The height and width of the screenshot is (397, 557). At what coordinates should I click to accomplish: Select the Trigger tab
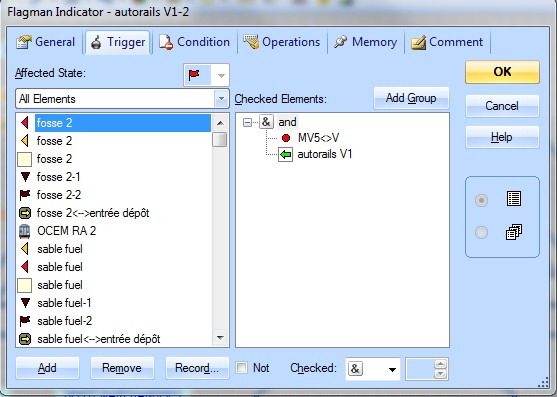pyautogui.click(x=118, y=42)
